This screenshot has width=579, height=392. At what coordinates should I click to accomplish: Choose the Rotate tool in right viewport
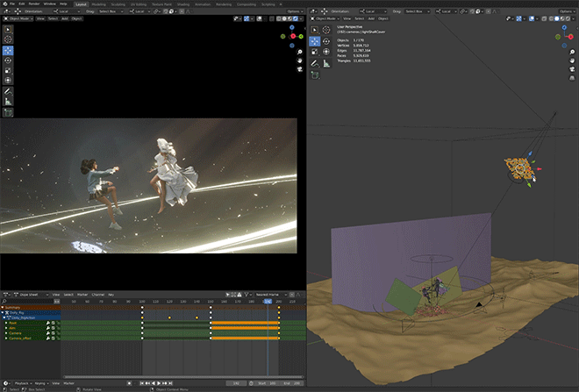pos(326,41)
